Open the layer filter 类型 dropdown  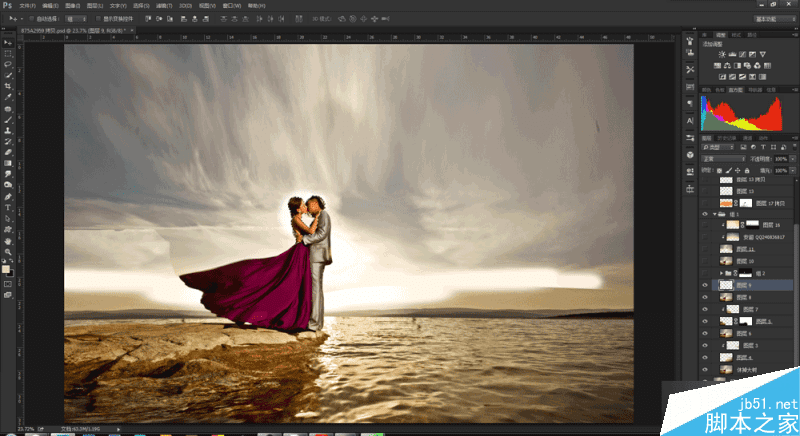point(718,147)
